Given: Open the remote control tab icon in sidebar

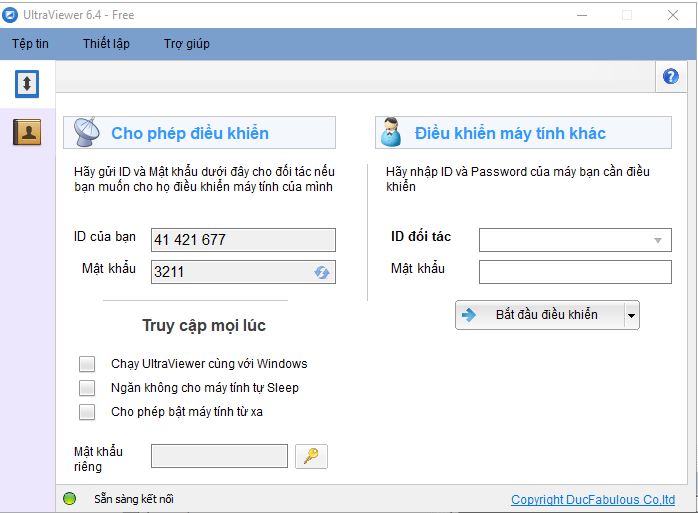Looking at the screenshot, I should tap(27, 84).
